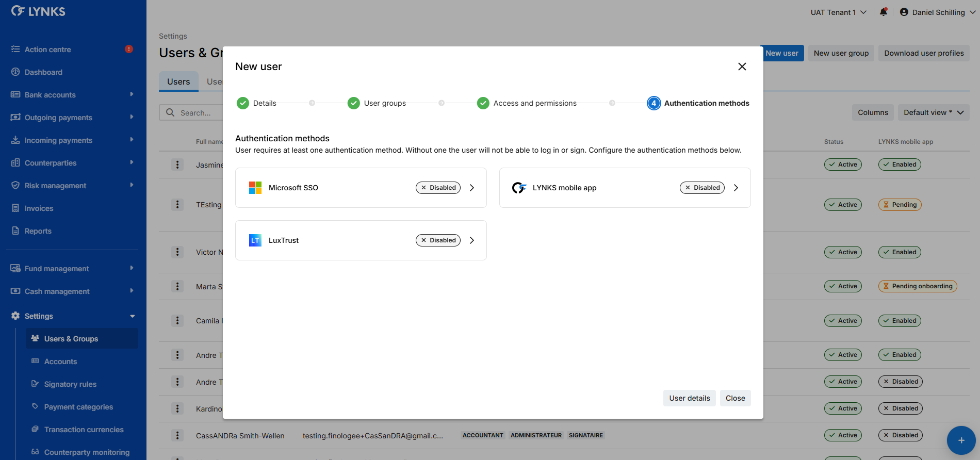
Task: Collapse the Settings submenu arrow
Action: click(x=132, y=316)
